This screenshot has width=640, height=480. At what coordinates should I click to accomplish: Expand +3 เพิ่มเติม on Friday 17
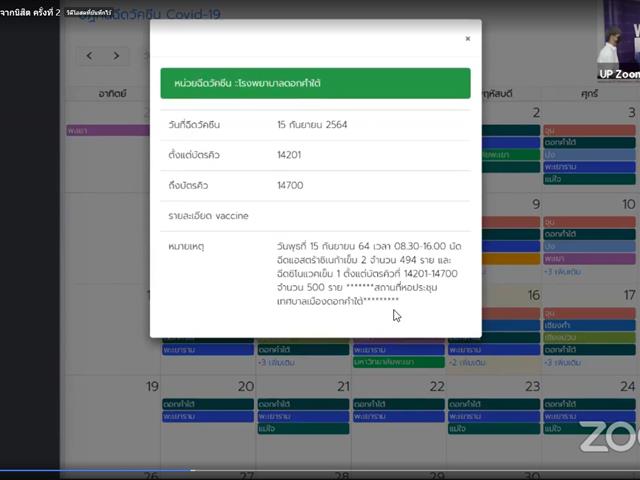562,362
